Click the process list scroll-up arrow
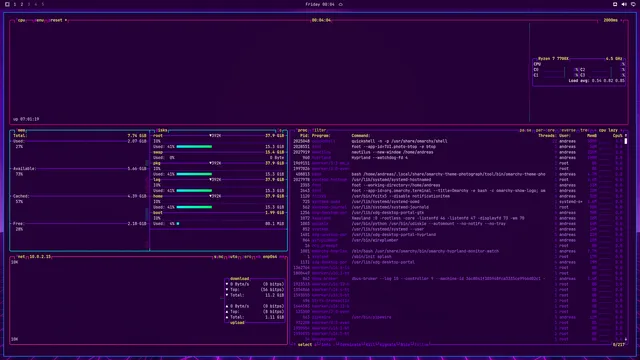 point(626,136)
